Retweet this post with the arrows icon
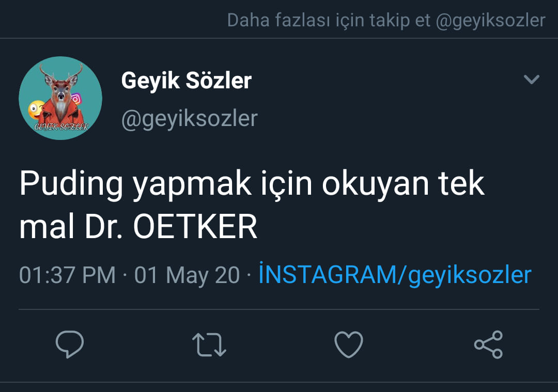 pyautogui.click(x=209, y=344)
